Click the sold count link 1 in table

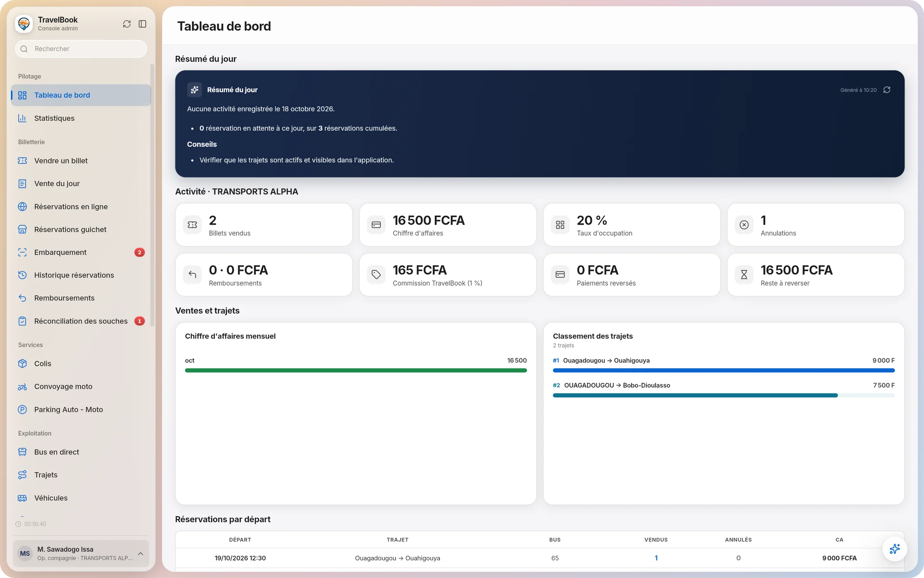(x=656, y=558)
